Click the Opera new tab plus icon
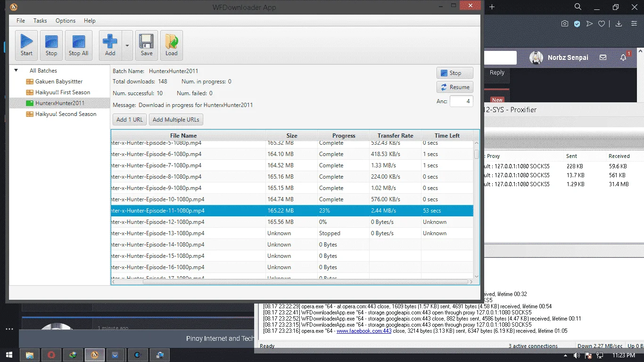Image resolution: width=644 pixels, height=362 pixels. (492, 7)
